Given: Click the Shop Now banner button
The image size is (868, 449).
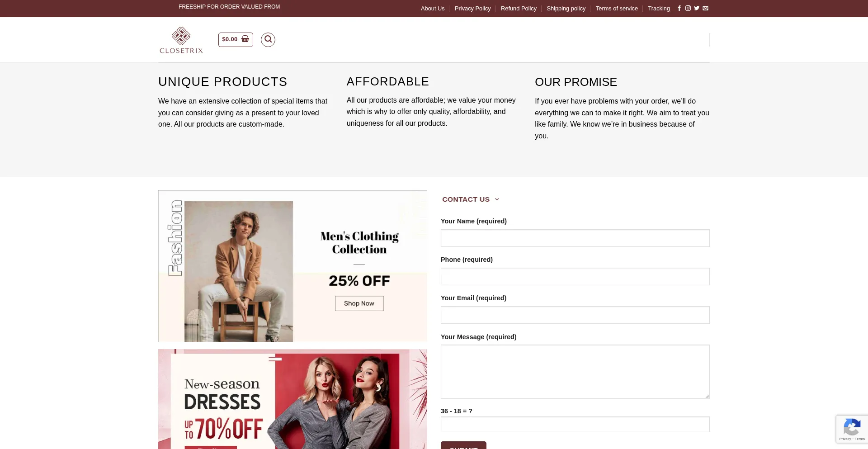Looking at the screenshot, I should coord(359,303).
